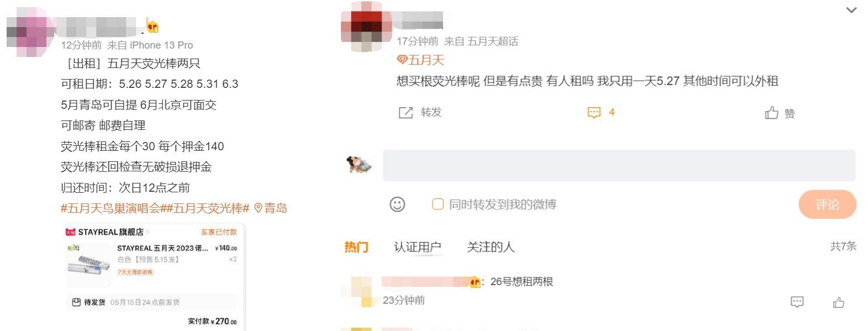
Task: Open the emoji picker smiley icon
Action: coord(397,204)
